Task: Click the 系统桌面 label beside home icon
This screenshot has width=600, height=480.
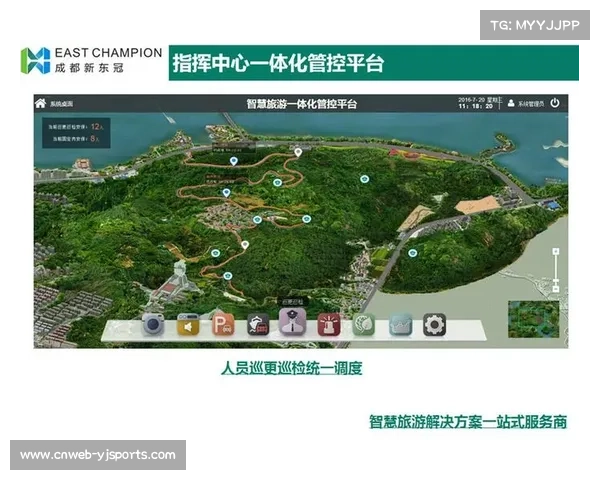Action: tap(62, 104)
